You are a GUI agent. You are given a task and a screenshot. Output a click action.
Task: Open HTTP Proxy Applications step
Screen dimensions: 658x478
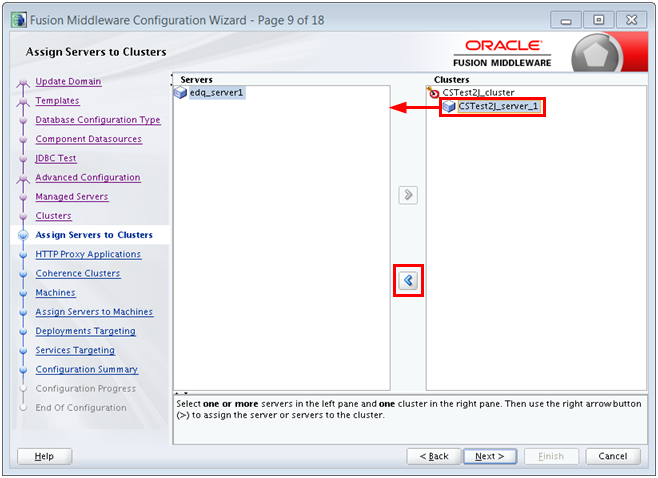[x=88, y=254]
